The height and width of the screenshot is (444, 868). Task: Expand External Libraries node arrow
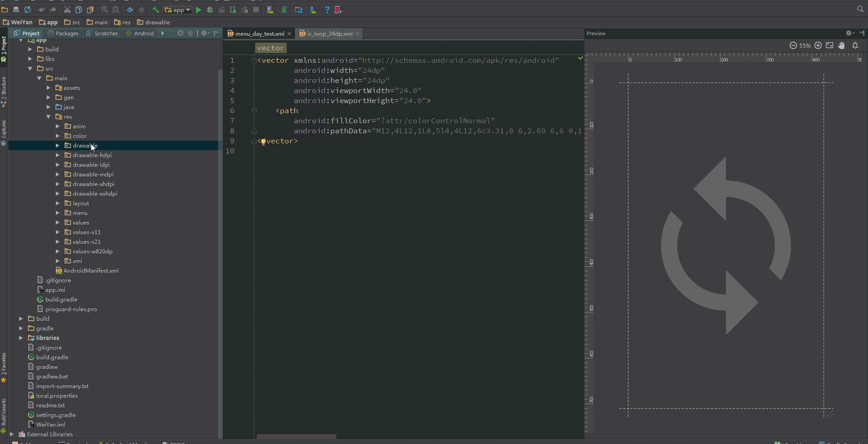coord(12,434)
